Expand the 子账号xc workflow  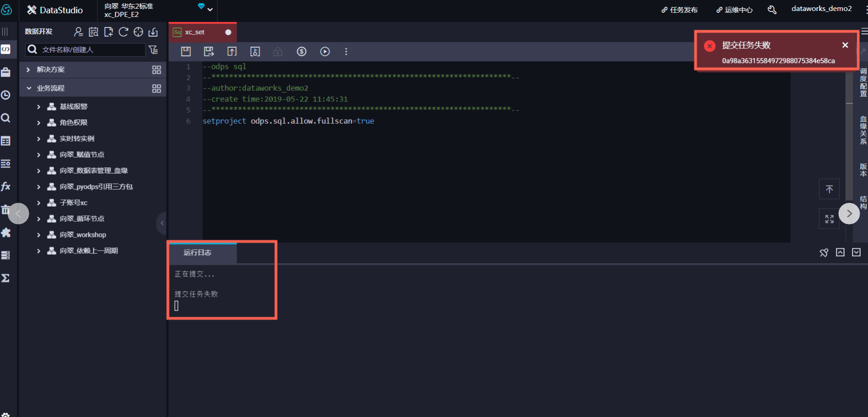[39, 203]
